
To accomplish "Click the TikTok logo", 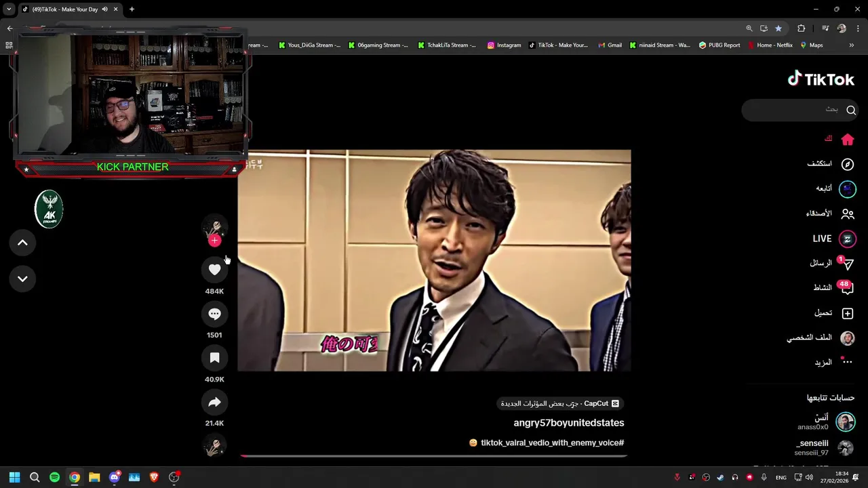I will coord(821,79).
